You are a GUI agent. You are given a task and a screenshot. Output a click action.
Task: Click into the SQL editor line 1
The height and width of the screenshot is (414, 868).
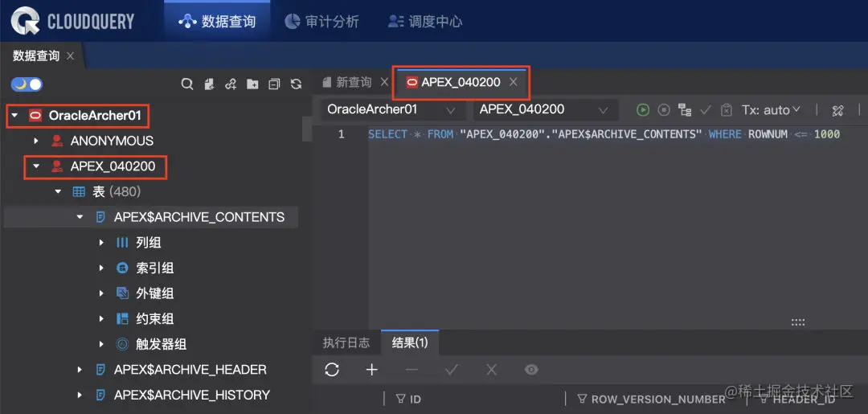coord(604,134)
